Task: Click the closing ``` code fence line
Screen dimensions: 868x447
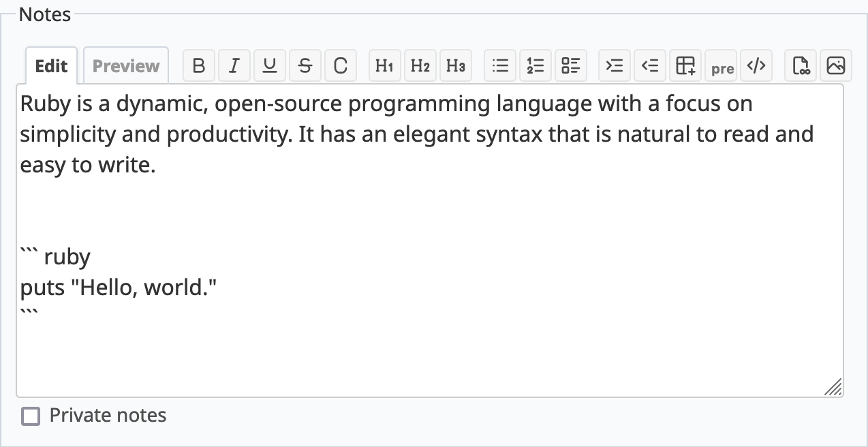Action: [29, 313]
